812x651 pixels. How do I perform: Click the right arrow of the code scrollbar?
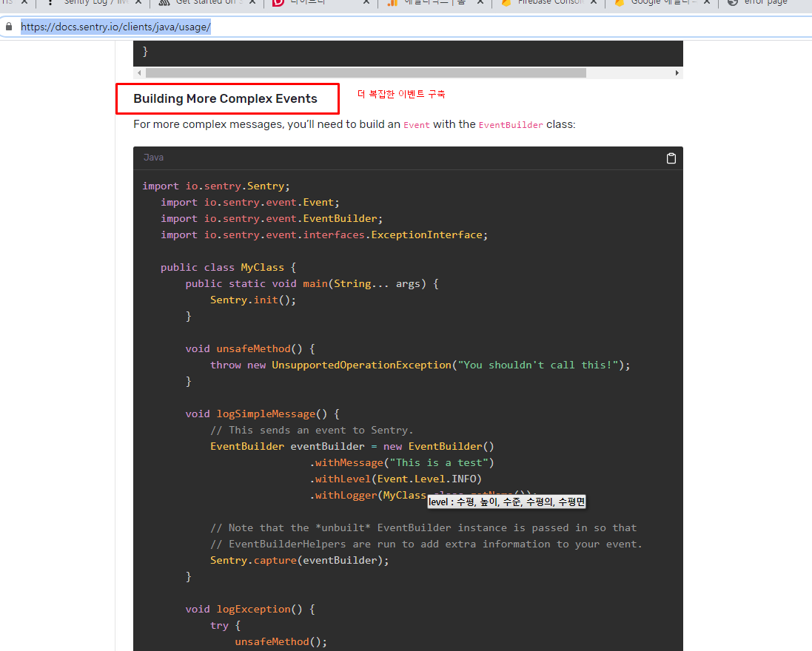(x=677, y=73)
